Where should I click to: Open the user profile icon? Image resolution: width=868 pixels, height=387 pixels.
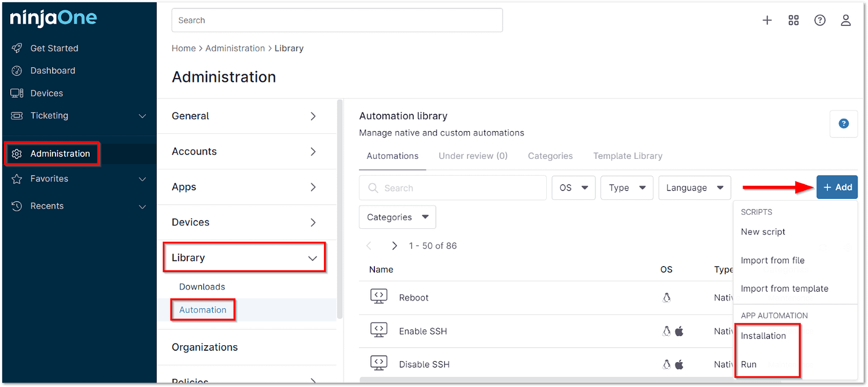[x=845, y=20]
